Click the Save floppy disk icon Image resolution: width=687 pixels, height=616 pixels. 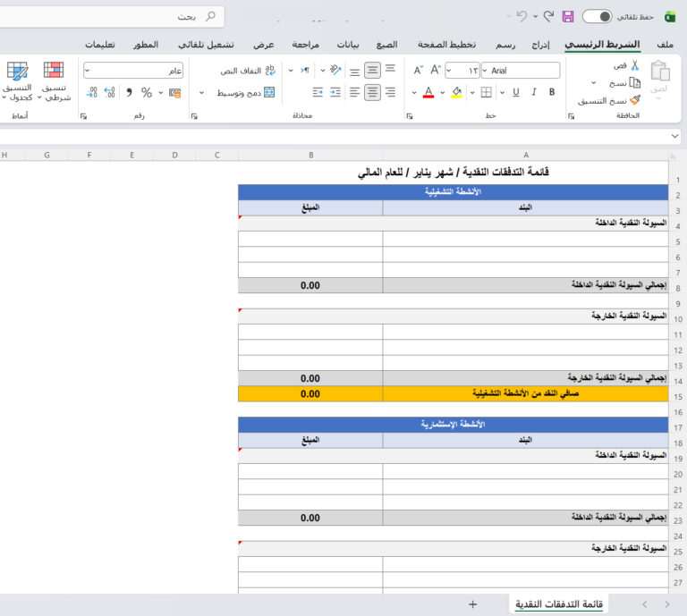[568, 17]
